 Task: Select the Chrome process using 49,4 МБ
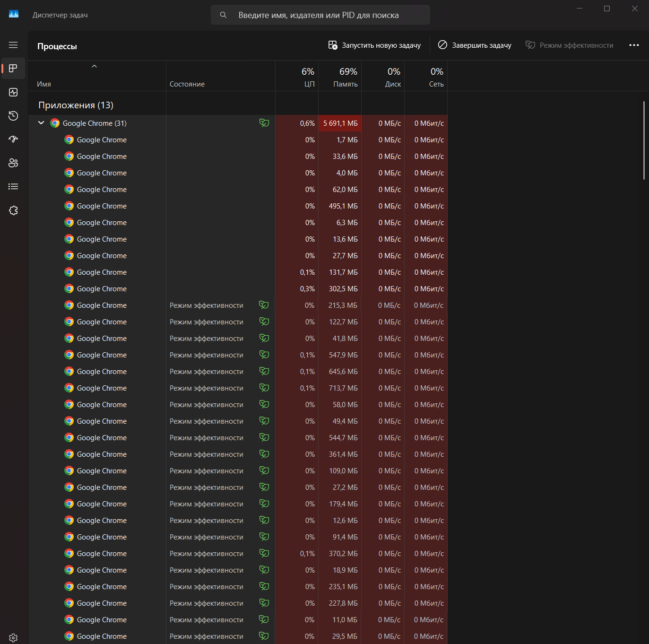238,421
